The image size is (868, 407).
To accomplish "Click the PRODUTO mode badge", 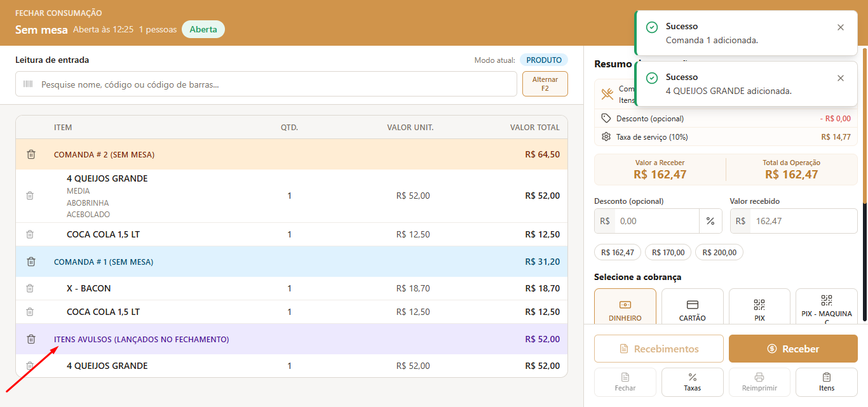I will 544,60.
